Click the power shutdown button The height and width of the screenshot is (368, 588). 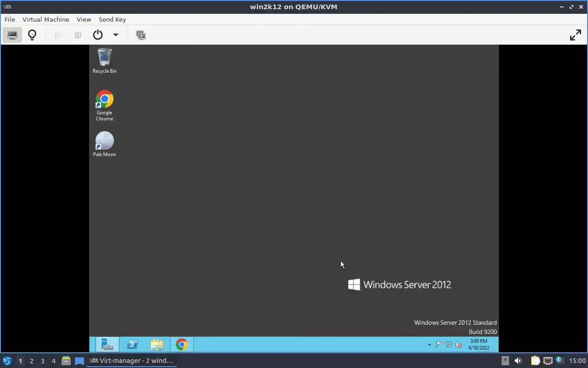click(98, 35)
